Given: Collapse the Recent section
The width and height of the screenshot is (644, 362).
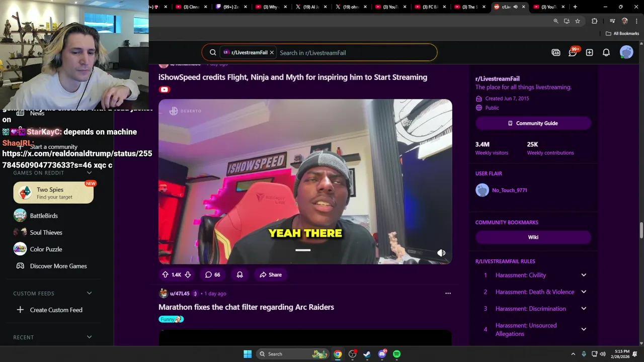Looking at the screenshot, I should [x=89, y=337].
